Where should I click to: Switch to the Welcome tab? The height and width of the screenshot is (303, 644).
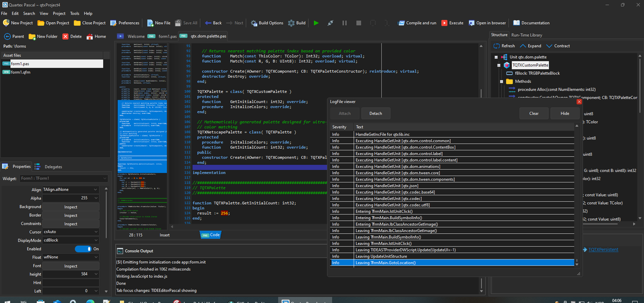(x=132, y=37)
